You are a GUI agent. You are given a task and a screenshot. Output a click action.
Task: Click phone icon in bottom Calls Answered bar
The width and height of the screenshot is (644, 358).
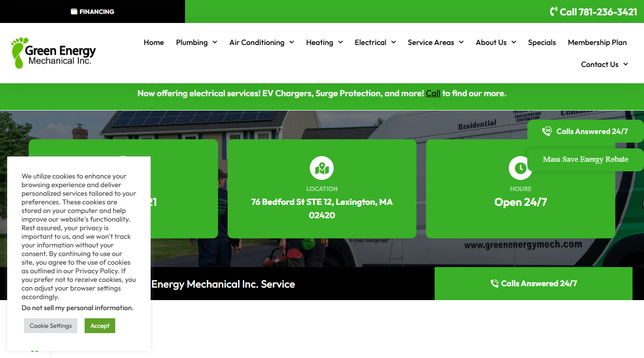click(x=495, y=283)
